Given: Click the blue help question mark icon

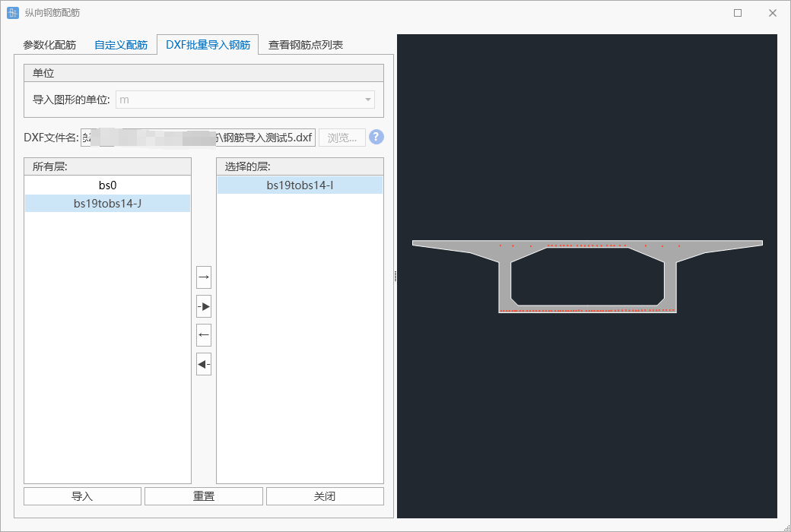Looking at the screenshot, I should 376,137.
